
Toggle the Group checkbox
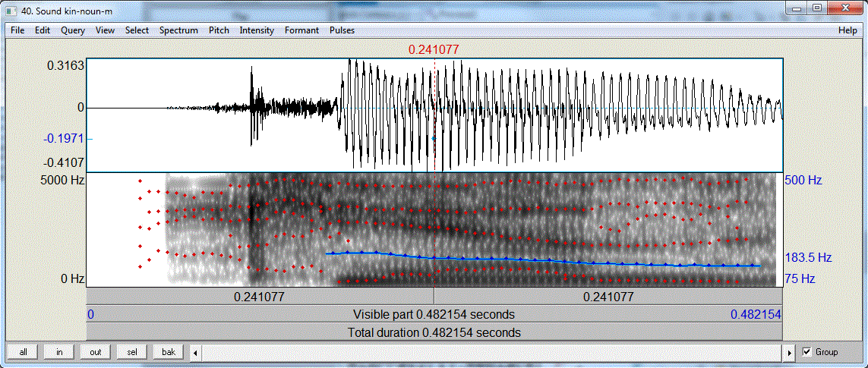(806, 352)
